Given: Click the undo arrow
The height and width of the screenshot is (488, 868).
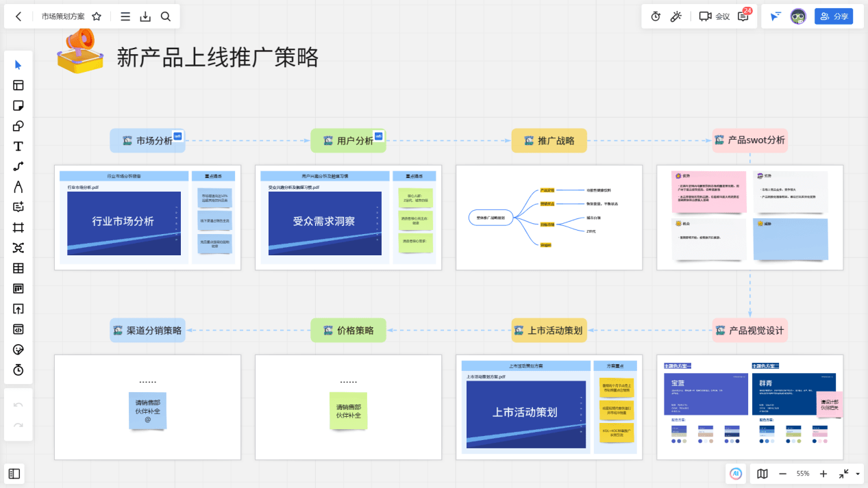Looking at the screenshot, I should [18, 404].
